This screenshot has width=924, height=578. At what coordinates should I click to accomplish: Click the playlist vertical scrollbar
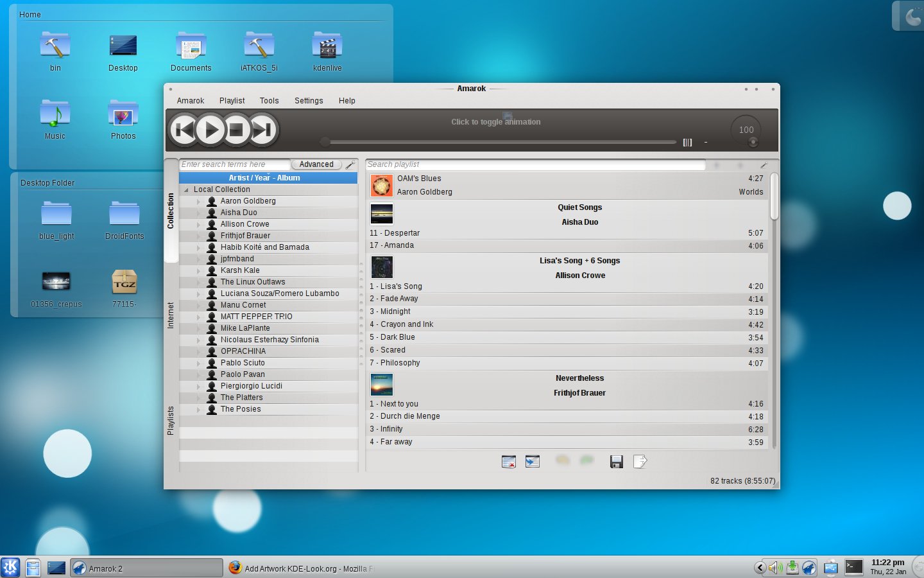click(x=774, y=196)
